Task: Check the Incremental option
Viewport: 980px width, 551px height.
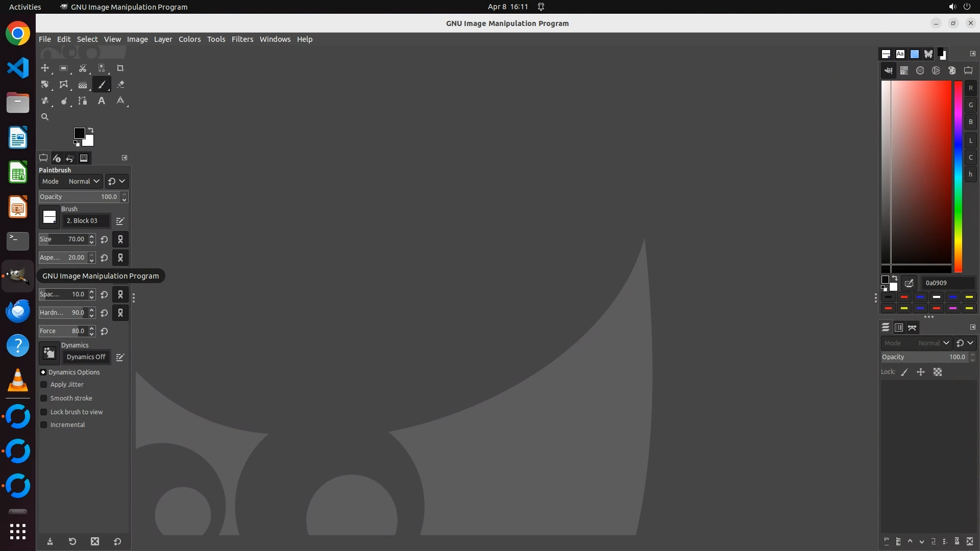Action: pyautogui.click(x=44, y=425)
